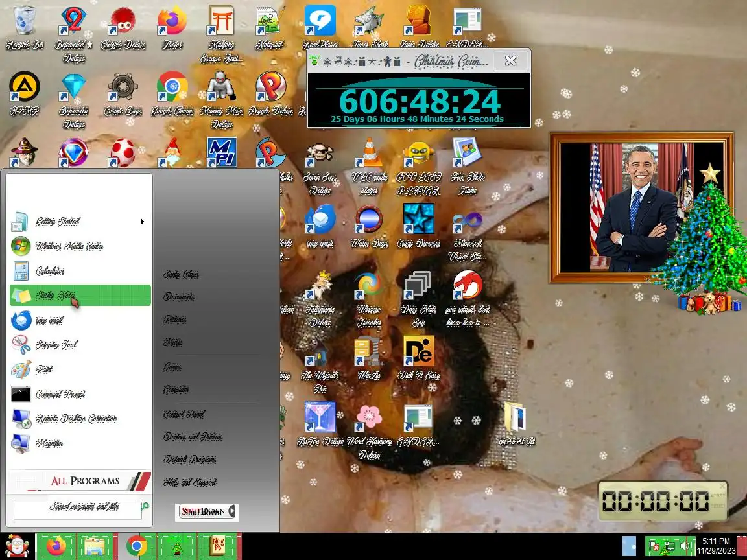Image resolution: width=747 pixels, height=560 pixels.
Task: Launch TipTop Deluxe desktop shortcut
Action: [x=320, y=424]
